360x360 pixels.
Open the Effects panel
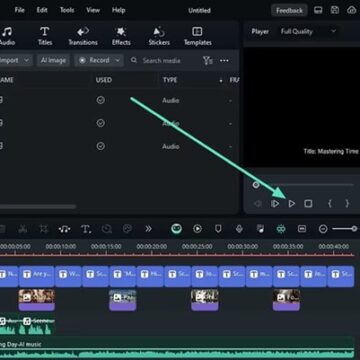click(x=121, y=36)
